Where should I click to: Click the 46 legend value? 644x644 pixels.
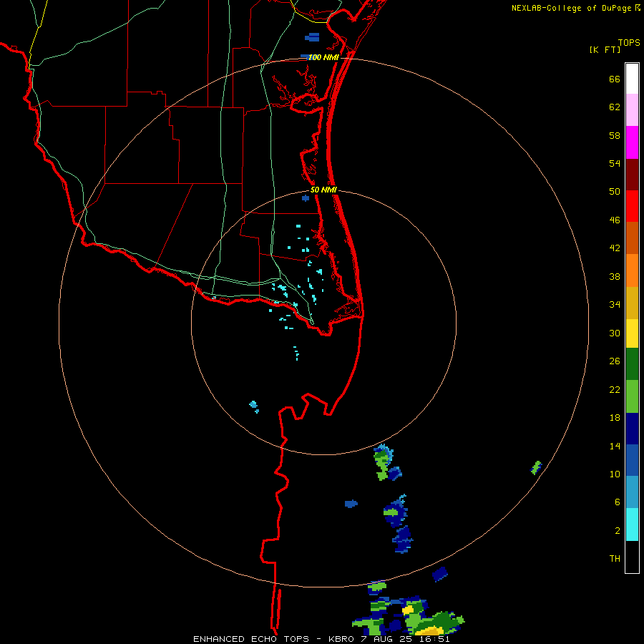point(615,220)
